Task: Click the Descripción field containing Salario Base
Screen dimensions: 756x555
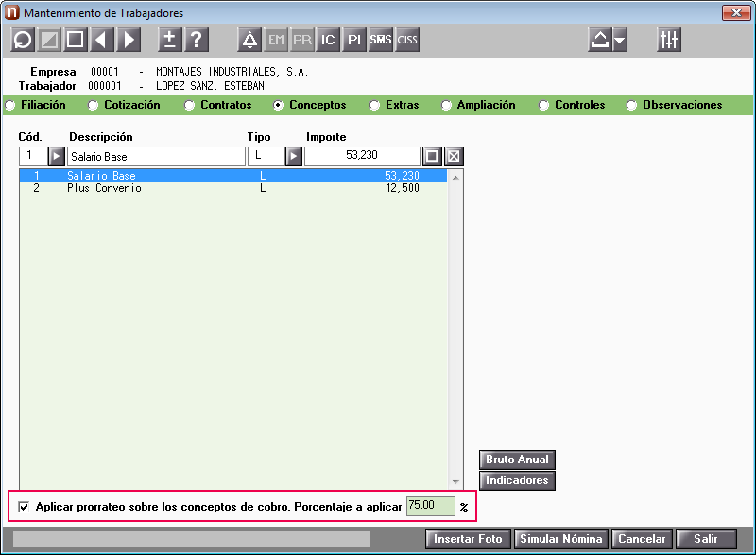Action: 156,156
